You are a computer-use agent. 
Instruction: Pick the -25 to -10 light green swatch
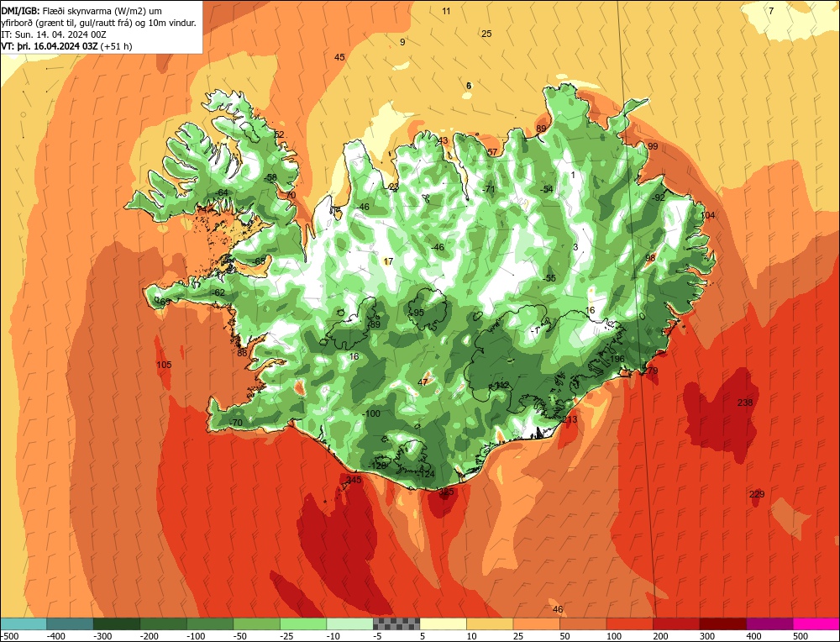pos(303,624)
